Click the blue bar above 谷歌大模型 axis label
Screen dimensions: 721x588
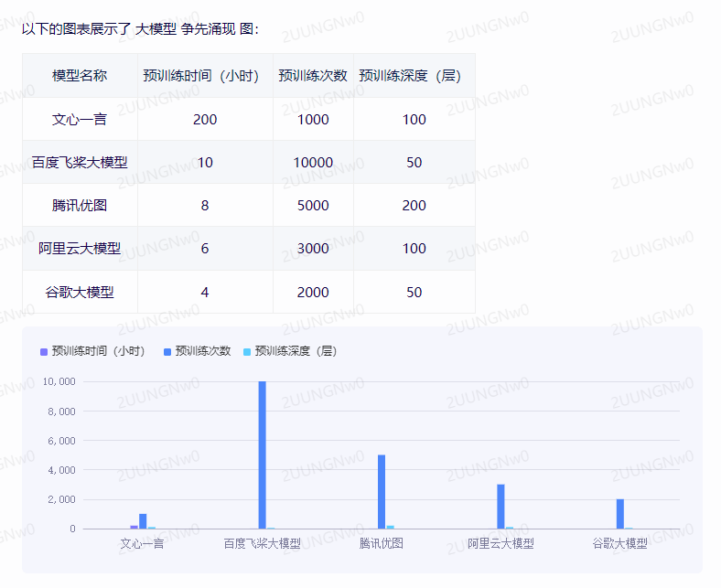point(619,513)
